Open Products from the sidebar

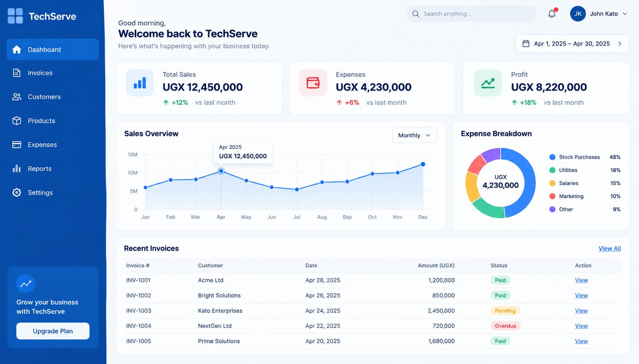[53, 121]
